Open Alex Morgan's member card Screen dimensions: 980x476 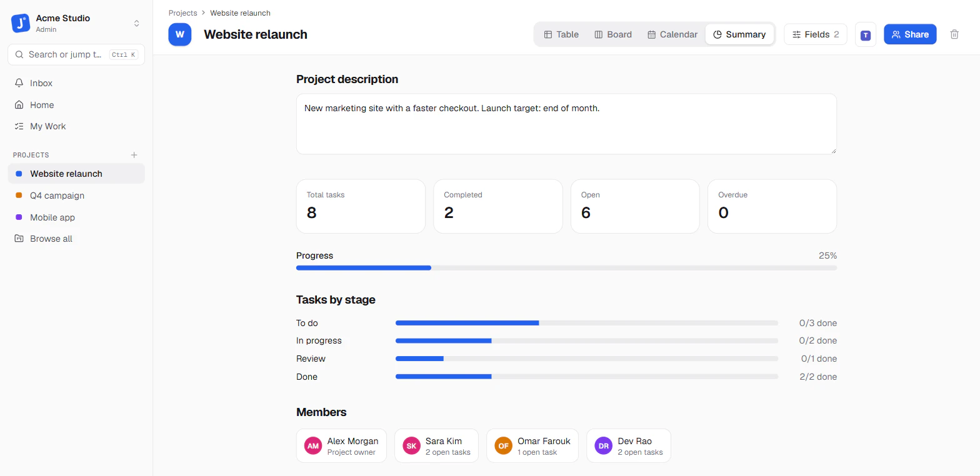coord(341,446)
